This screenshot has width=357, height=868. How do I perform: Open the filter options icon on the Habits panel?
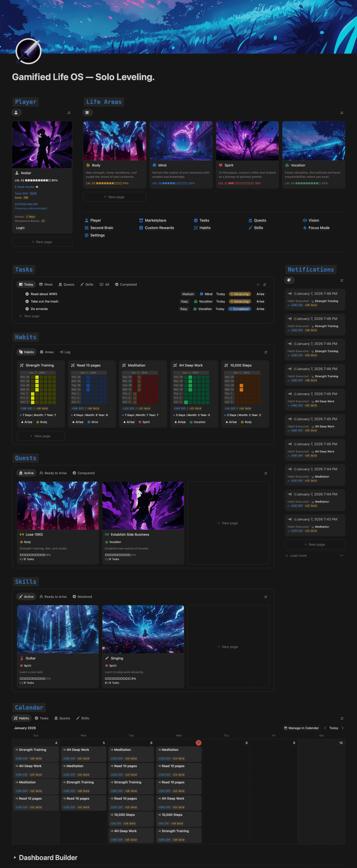pos(266,352)
